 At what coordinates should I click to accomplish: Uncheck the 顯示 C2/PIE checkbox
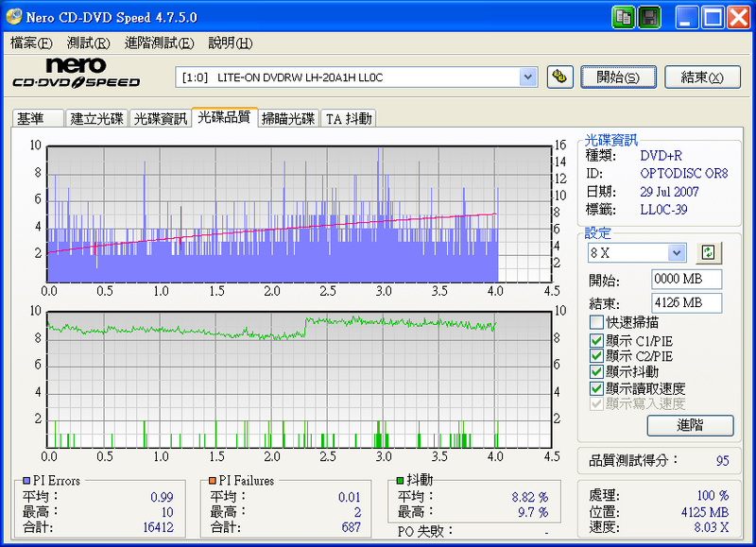click(x=596, y=356)
